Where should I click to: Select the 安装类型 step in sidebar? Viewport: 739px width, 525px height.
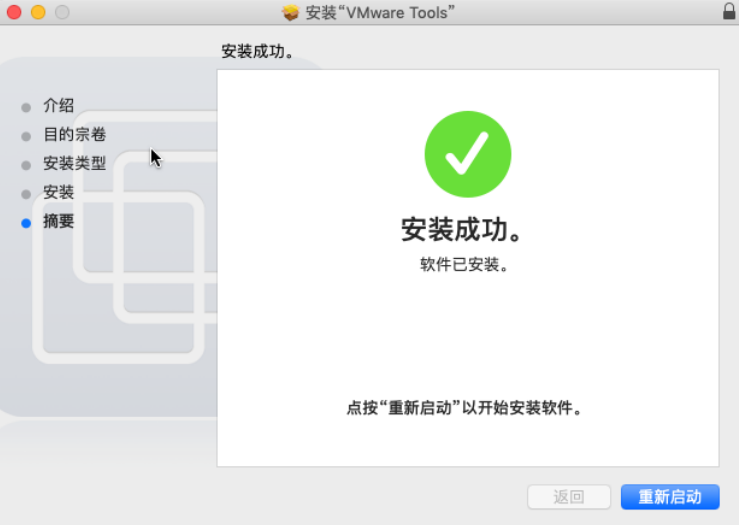coord(74,164)
